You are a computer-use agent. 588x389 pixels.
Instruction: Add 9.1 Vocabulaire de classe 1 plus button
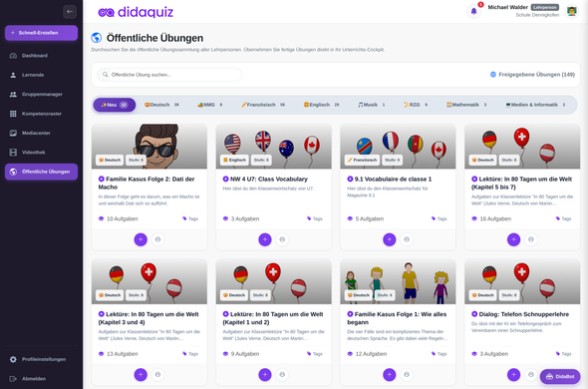[x=390, y=239]
